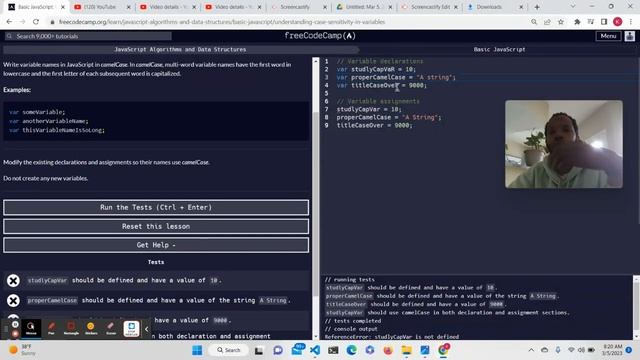Click the Search 9,000+ tutorials field

(89, 36)
